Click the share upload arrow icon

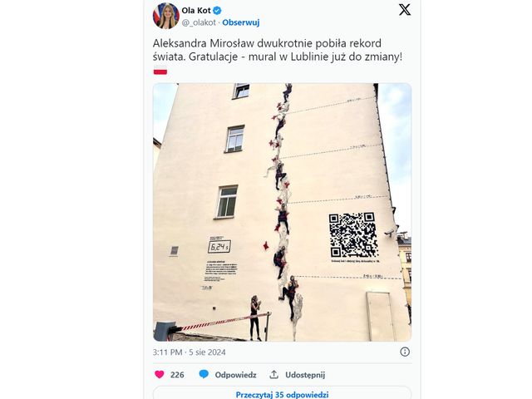tap(273, 375)
